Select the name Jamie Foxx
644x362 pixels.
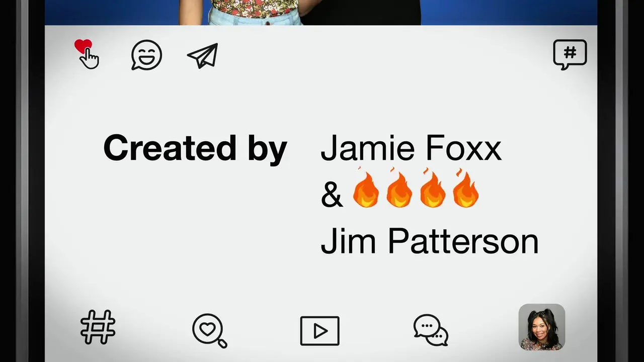point(411,148)
